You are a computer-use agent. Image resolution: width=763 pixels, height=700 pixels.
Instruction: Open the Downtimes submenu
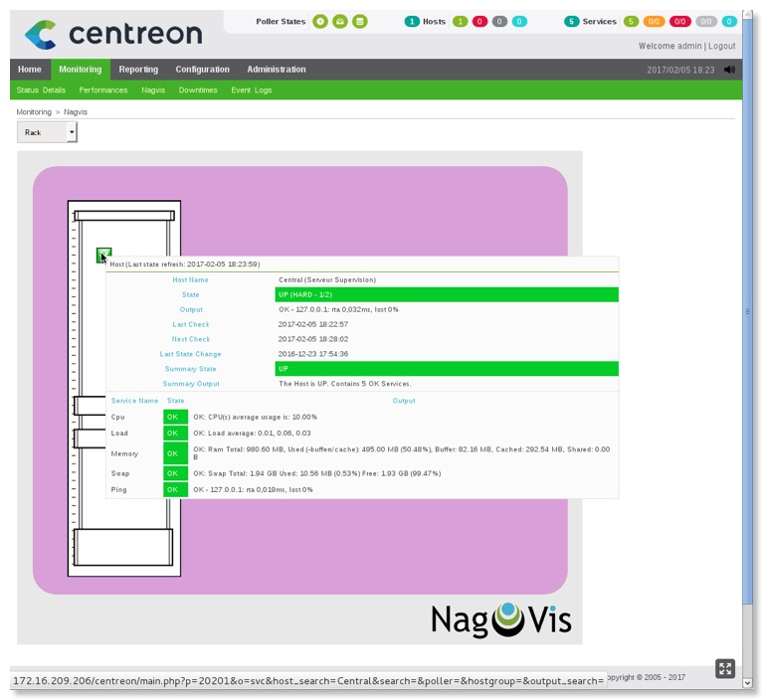(198, 90)
